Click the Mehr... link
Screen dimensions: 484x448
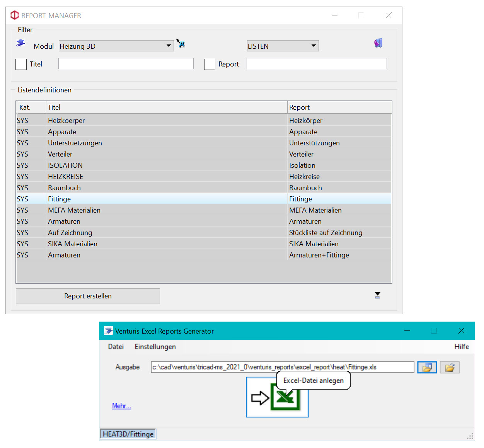point(121,406)
